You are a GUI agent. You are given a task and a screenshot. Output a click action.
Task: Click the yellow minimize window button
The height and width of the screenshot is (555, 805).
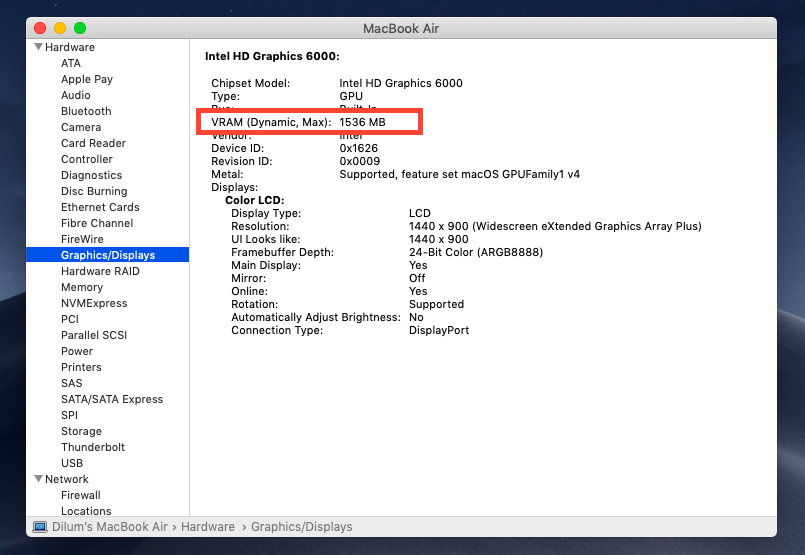60,28
